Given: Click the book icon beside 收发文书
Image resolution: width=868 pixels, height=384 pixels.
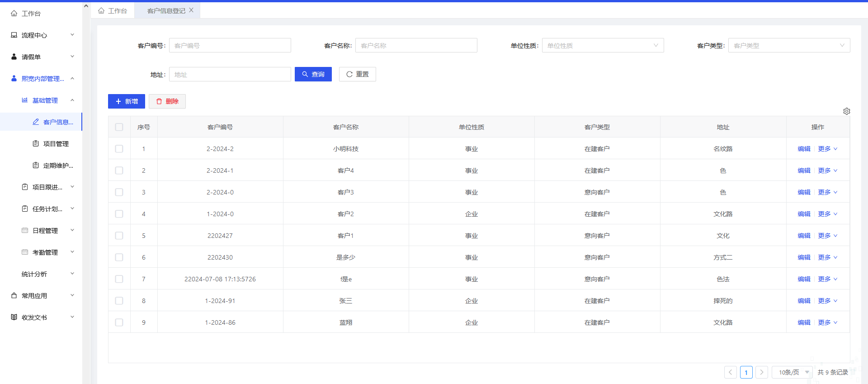Looking at the screenshot, I should [14, 318].
